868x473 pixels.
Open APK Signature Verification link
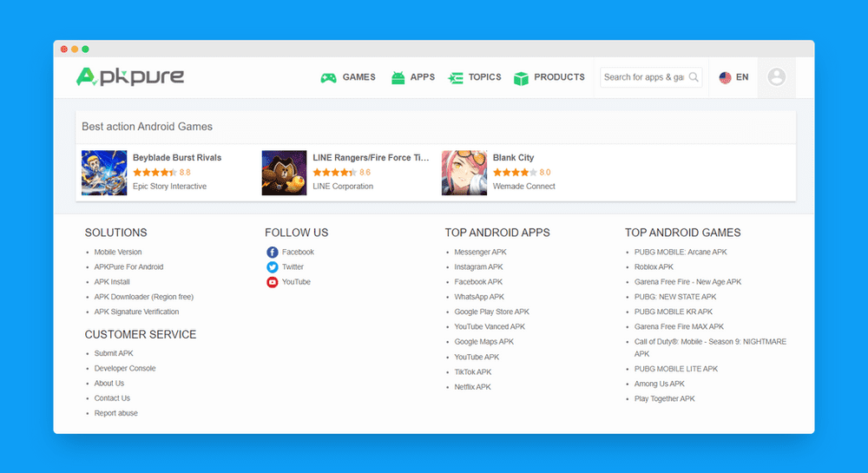pyautogui.click(x=136, y=312)
